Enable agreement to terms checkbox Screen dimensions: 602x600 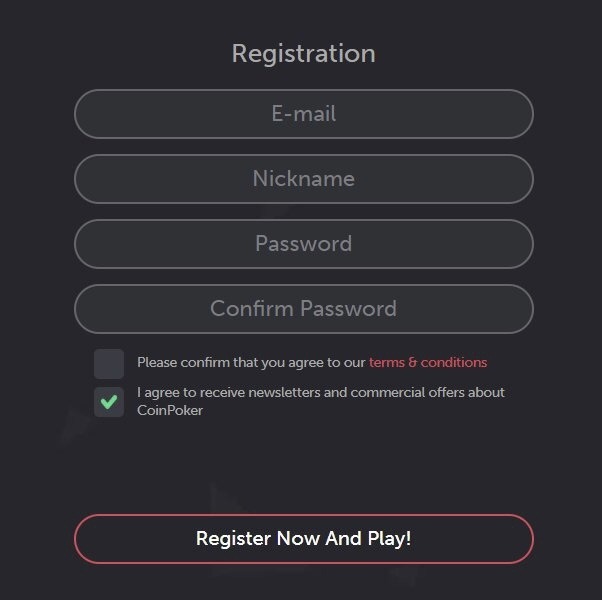pos(109,363)
